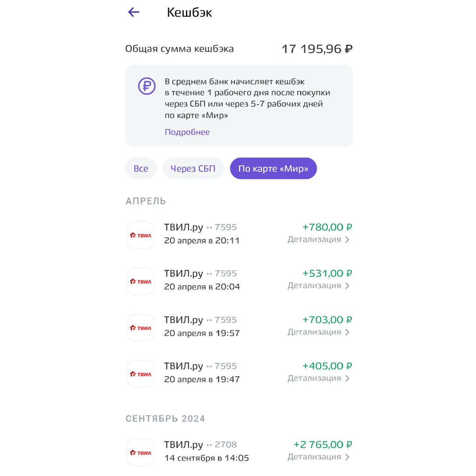Viewport: 476px width, 476px height.
Task: Tap ТВИЛ logo of 19:47 transaction
Action: tap(140, 374)
